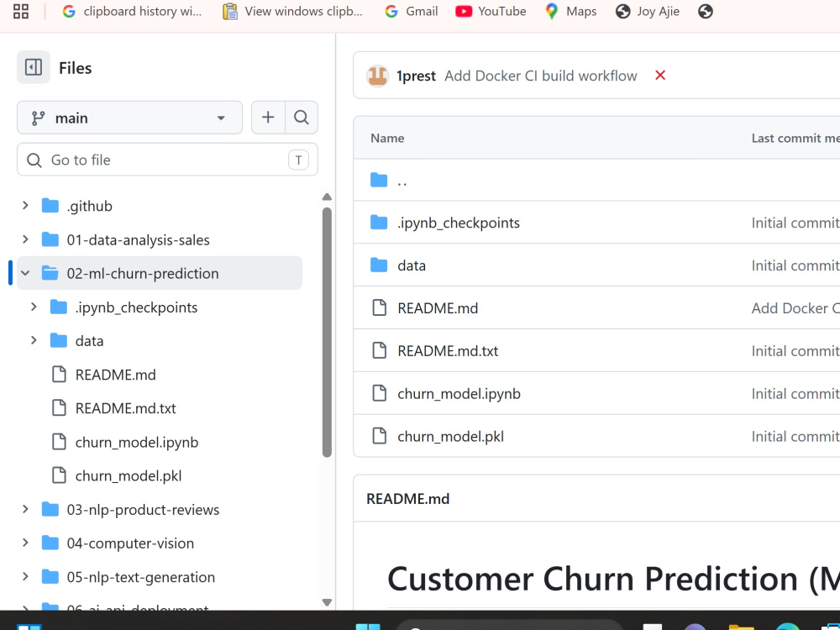Image resolution: width=840 pixels, height=630 pixels.
Task: Click the unnamed globe bookmark icon
Action: (706, 11)
